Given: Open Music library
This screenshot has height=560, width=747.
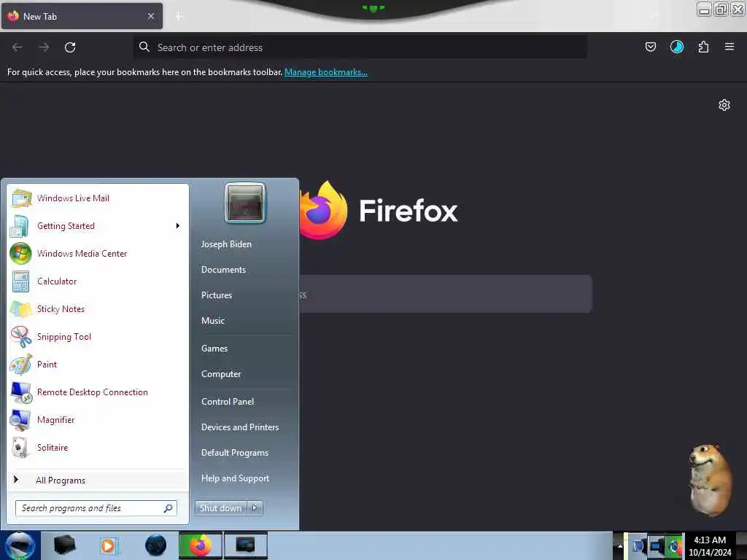Looking at the screenshot, I should (212, 321).
